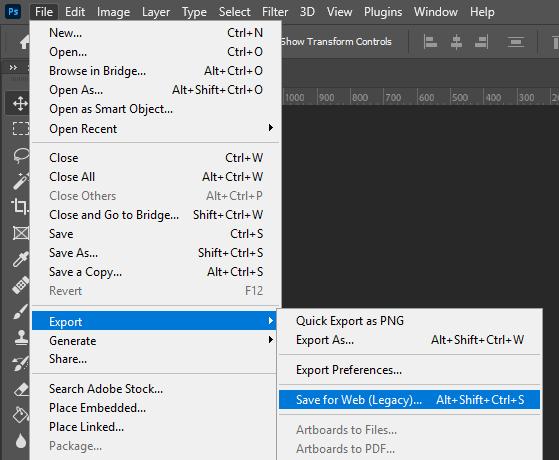This screenshot has height=460, width=559.
Task: Select the Clone Stamp tool
Action: point(21,337)
